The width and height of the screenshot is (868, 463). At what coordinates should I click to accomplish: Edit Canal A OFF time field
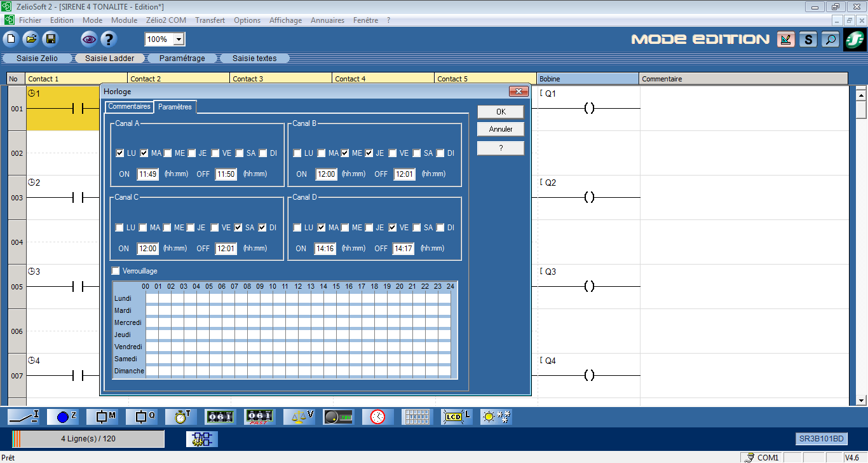[226, 174]
